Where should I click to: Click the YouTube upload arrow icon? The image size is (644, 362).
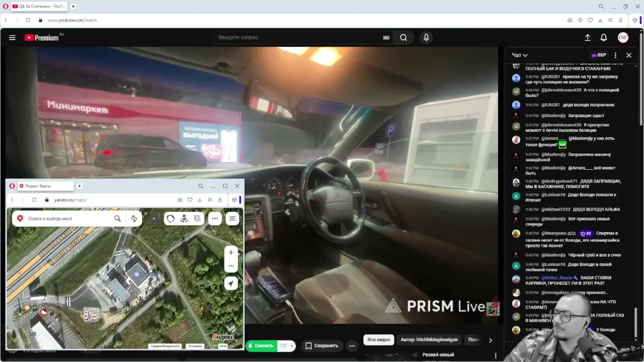(x=587, y=38)
